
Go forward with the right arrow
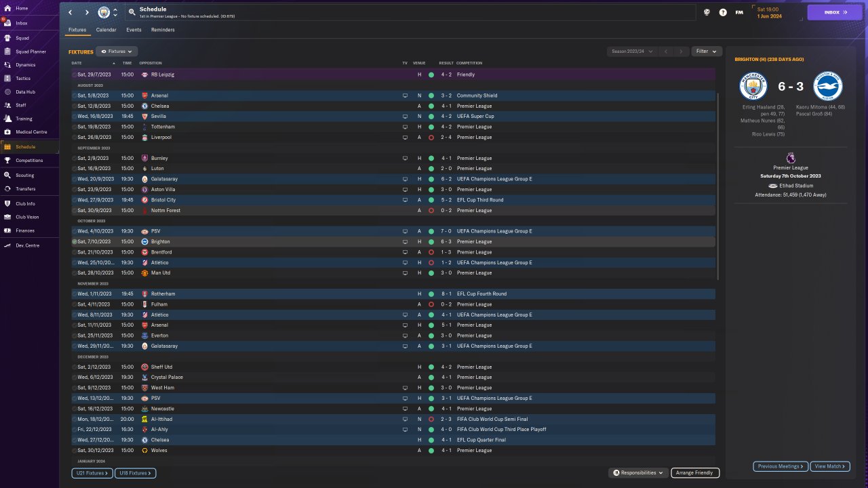tap(87, 12)
